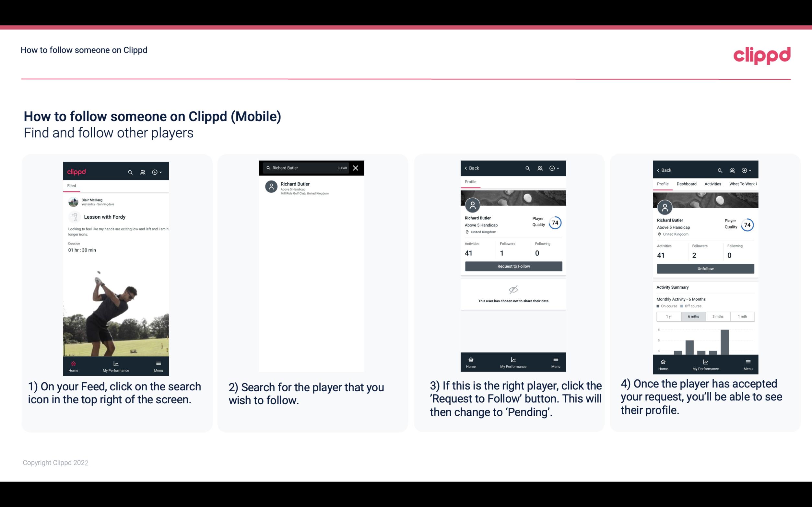Screen dimensions: 812x507
Task: Click the profile/account icon in top bar
Action: 142,171
